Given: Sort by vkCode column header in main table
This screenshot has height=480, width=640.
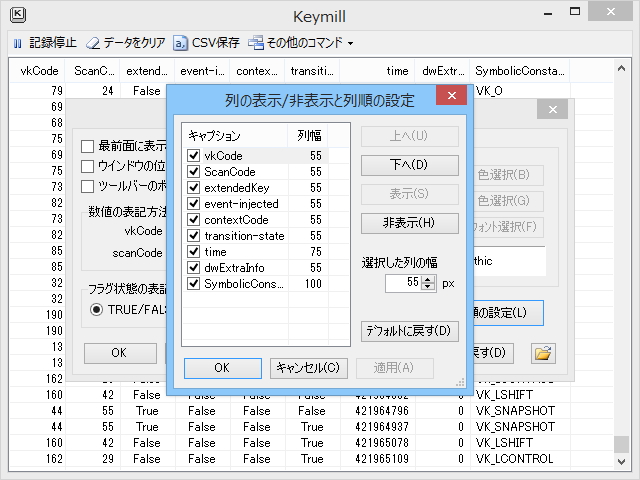Looking at the screenshot, I should click(x=37, y=71).
